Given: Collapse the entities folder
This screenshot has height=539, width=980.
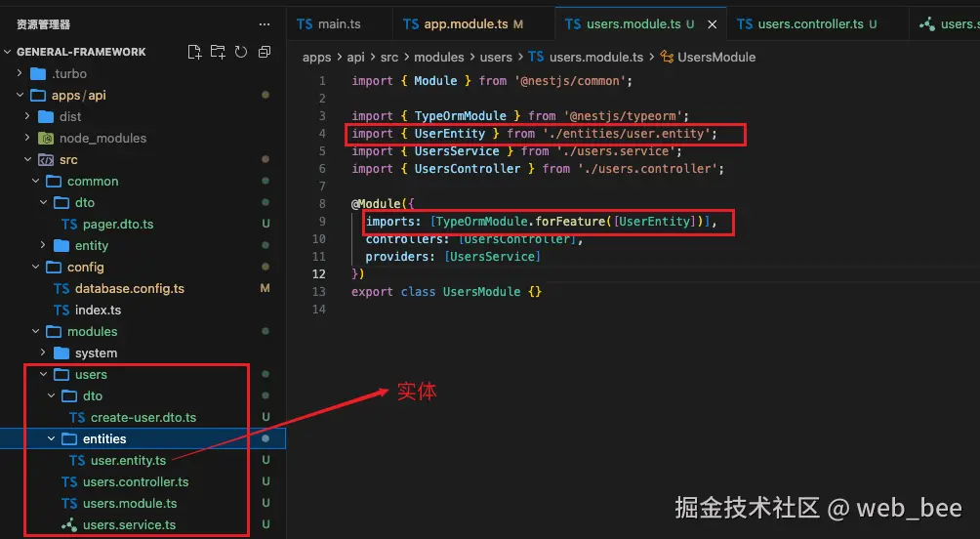Looking at the screenshot, I should [52, 439].
